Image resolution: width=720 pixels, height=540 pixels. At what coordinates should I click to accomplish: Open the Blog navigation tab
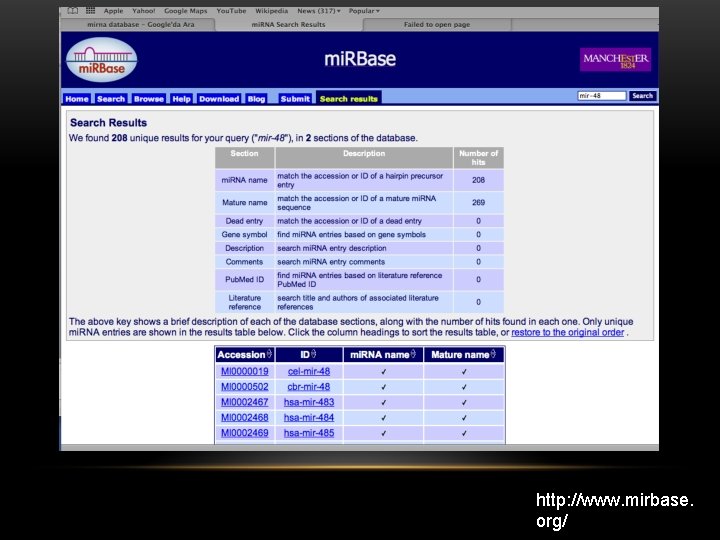coord(256,99)
